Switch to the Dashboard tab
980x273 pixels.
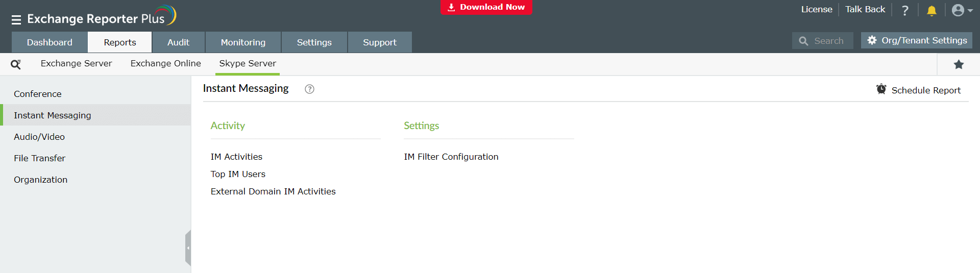point(50,42)
